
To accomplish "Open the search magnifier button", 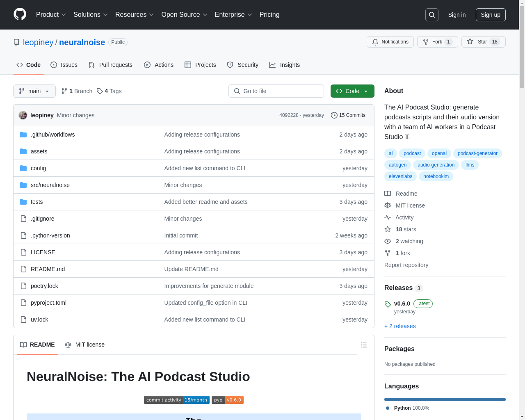I will [432, 15].
